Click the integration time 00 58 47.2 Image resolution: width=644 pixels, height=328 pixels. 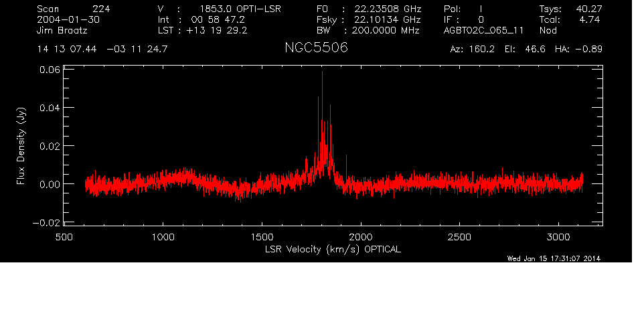pyautogui.click(x=218, y=19)
